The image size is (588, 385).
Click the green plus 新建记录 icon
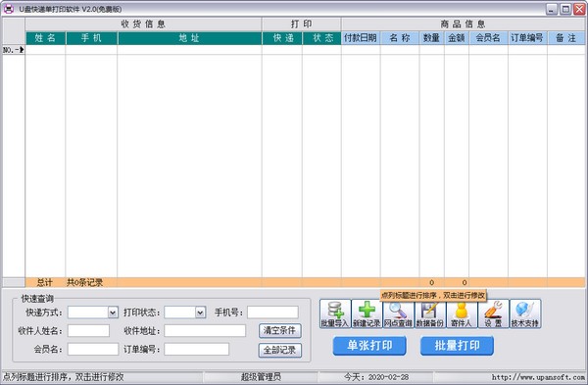(x=367, y=313)
